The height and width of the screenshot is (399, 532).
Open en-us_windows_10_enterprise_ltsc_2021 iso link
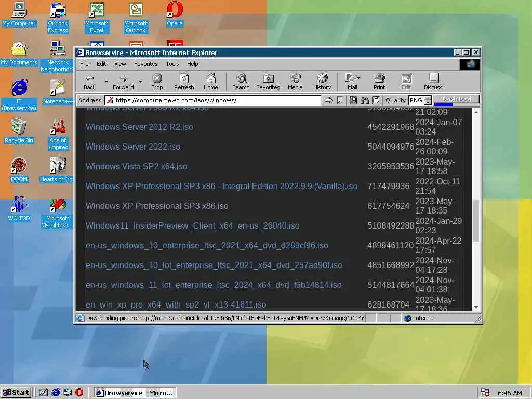(207, 245)
